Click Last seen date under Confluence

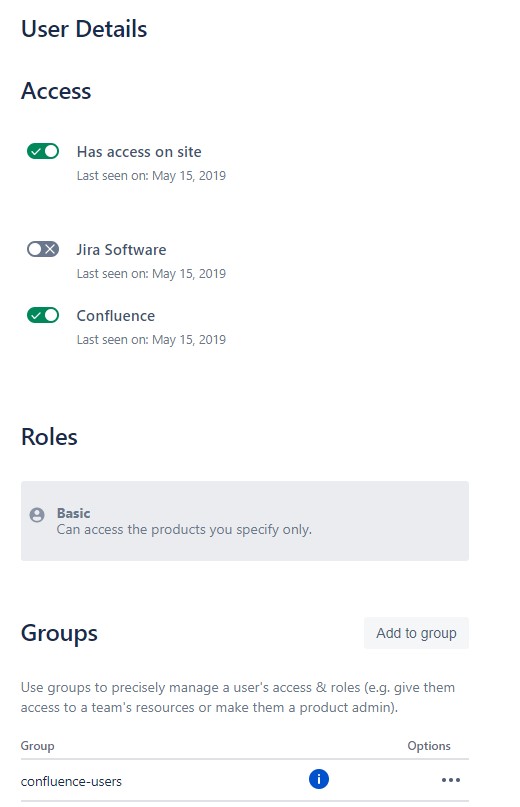[151, 339]
